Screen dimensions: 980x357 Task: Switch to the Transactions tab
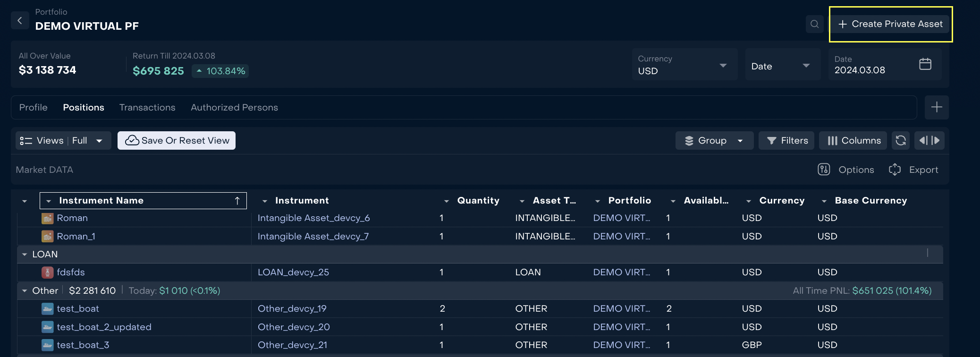pos(147,108)
